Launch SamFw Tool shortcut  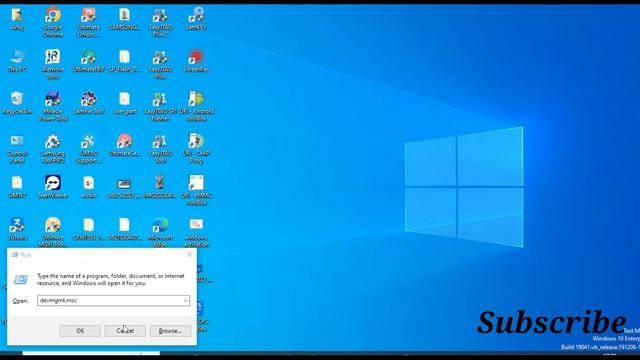pyautogui.click(x=89, y=103)
